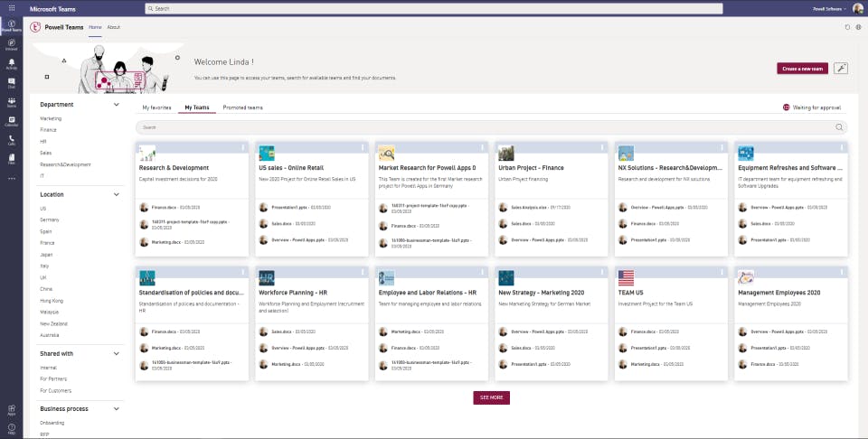868x439 pixels.
Task: Open options menu on Urban Project card
Action: point(602,147)
